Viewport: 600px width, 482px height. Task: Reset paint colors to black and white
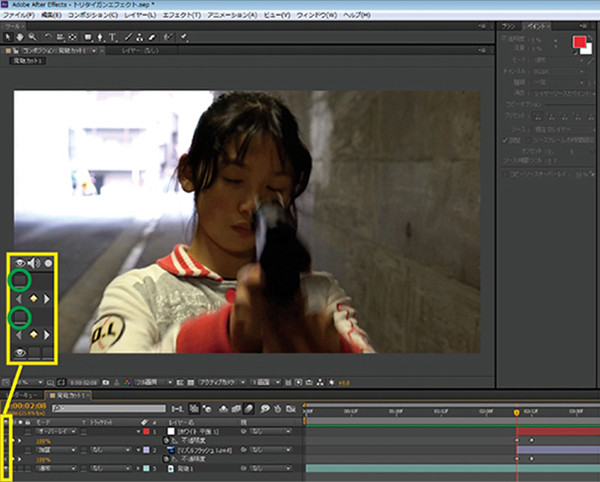(x=575, y=53)
